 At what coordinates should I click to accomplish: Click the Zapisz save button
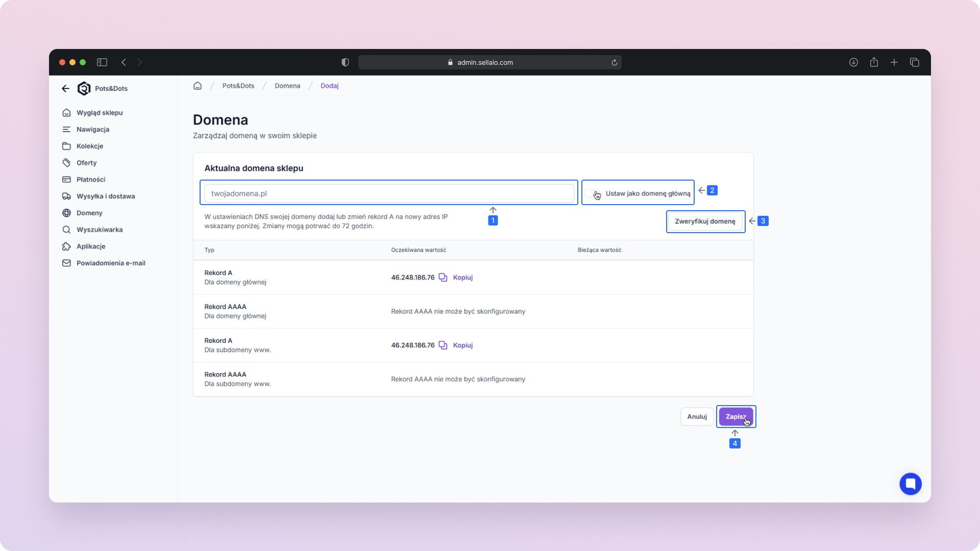pyautogui.click(x=735, y=417)
